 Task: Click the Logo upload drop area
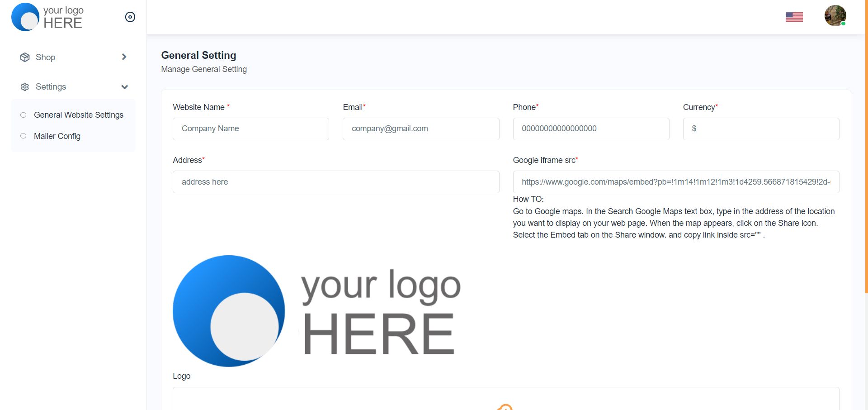tap(506, 399)
